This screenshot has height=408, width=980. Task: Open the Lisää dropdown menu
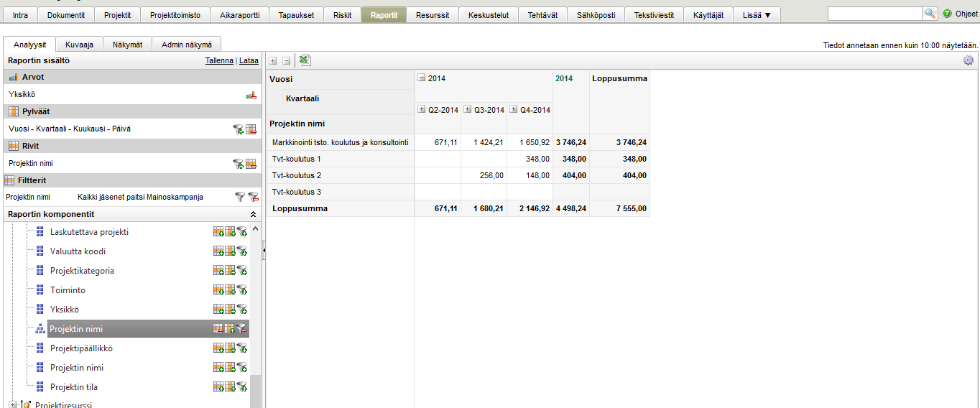point(757,15)
